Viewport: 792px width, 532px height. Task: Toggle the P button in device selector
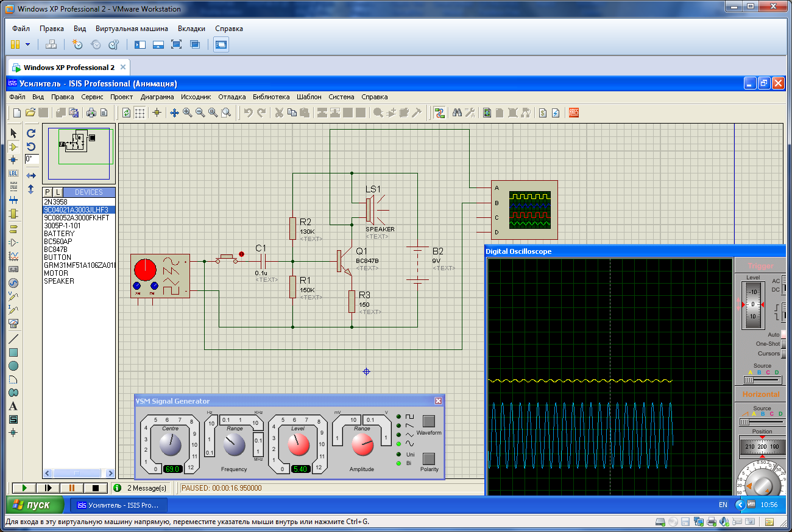(48, 192)
